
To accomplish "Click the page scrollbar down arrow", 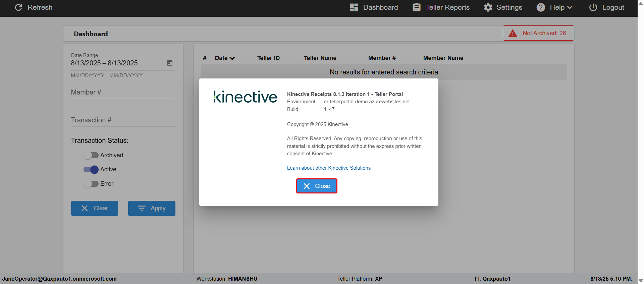I will 641,281.
